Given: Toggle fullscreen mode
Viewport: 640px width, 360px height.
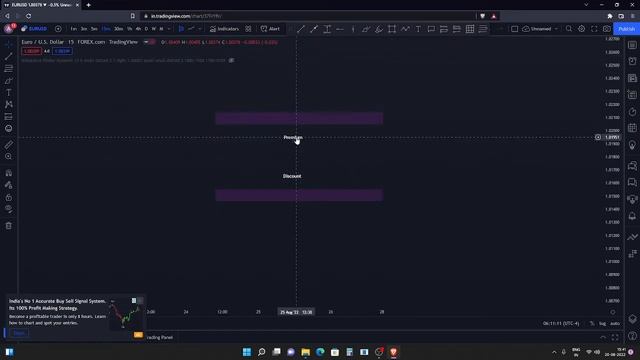Looking at the screenshot, I should pyautogui.click(x=594, y=29).
